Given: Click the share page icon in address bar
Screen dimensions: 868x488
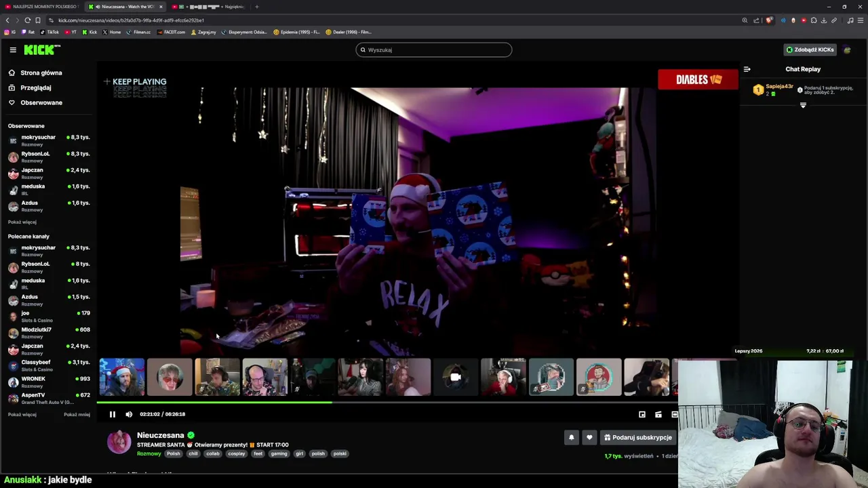Looking at the screenshot, I should [756, 20].
